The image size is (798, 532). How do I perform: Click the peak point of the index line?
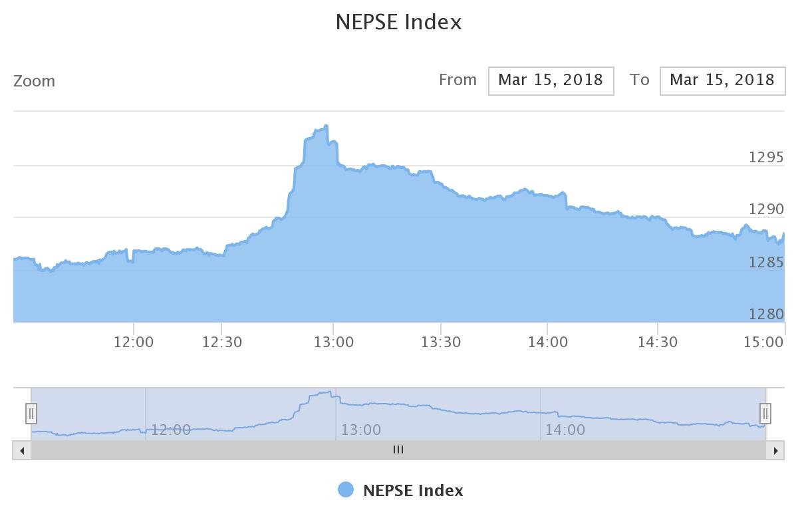[x=326, y=126]
